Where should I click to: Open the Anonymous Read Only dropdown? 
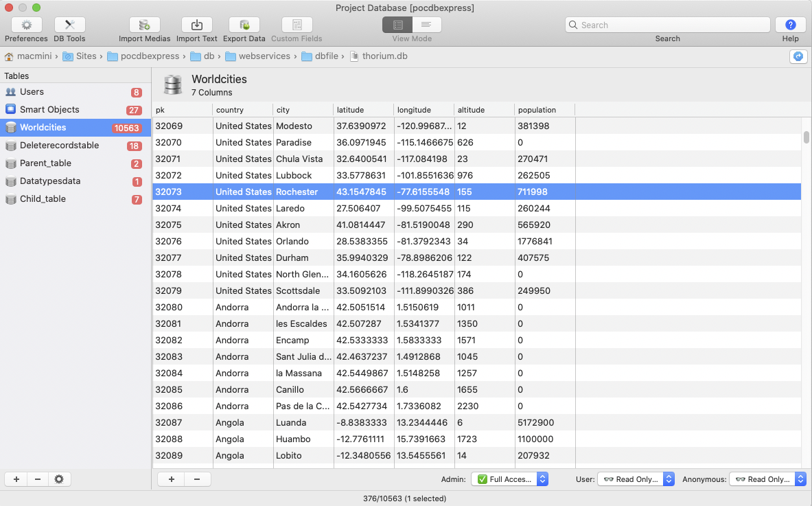click(767, 479)
